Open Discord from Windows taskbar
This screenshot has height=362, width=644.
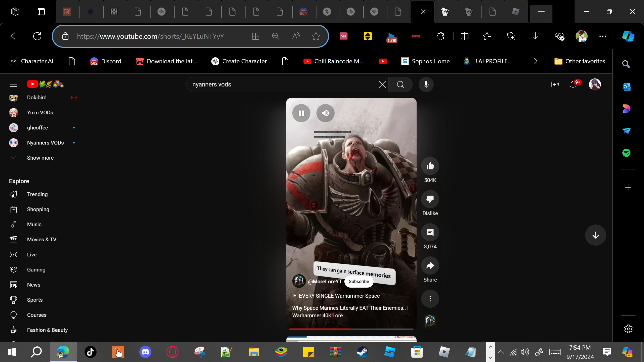145,352
